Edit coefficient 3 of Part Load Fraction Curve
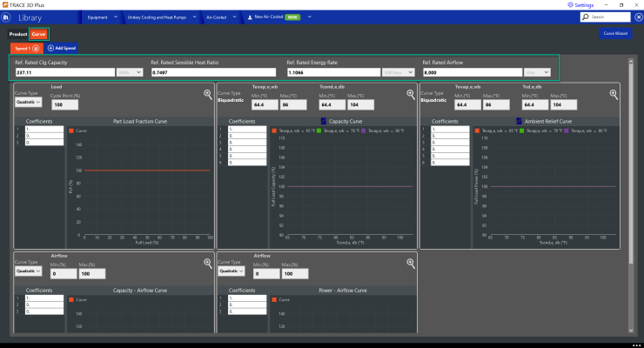Screen dimensions: 644x348 coord(44,143)
